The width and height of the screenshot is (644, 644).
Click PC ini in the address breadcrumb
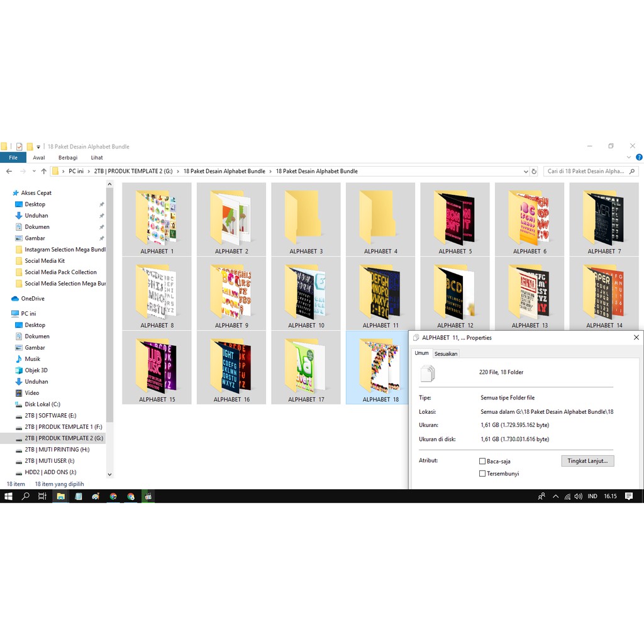[76, 171]
